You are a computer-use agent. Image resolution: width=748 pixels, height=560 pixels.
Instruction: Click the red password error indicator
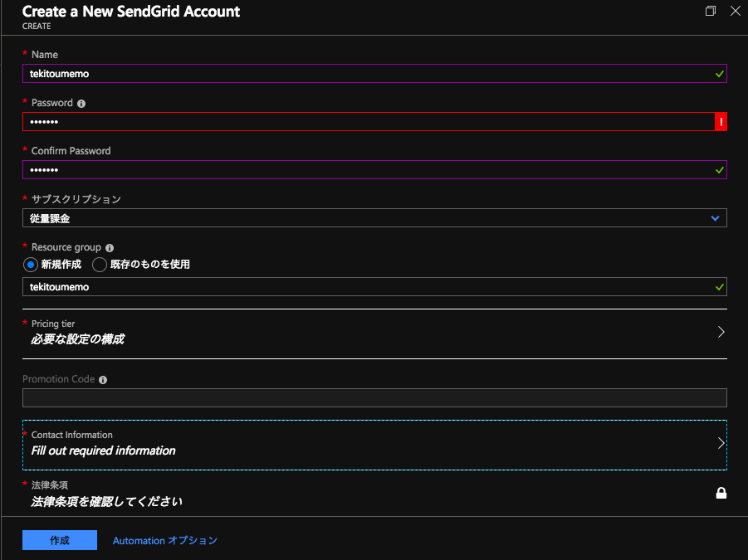[721, 122]
